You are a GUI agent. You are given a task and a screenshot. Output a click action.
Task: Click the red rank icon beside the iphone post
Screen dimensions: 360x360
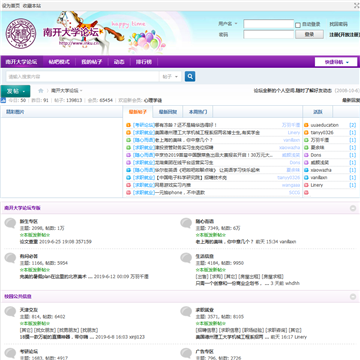(x=128, y=193)
